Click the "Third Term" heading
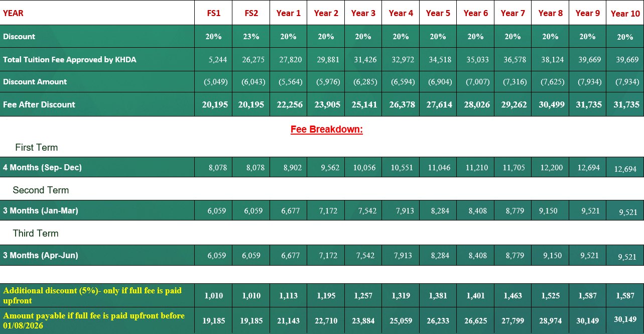 pyautogui.click(x=36, y=234)
